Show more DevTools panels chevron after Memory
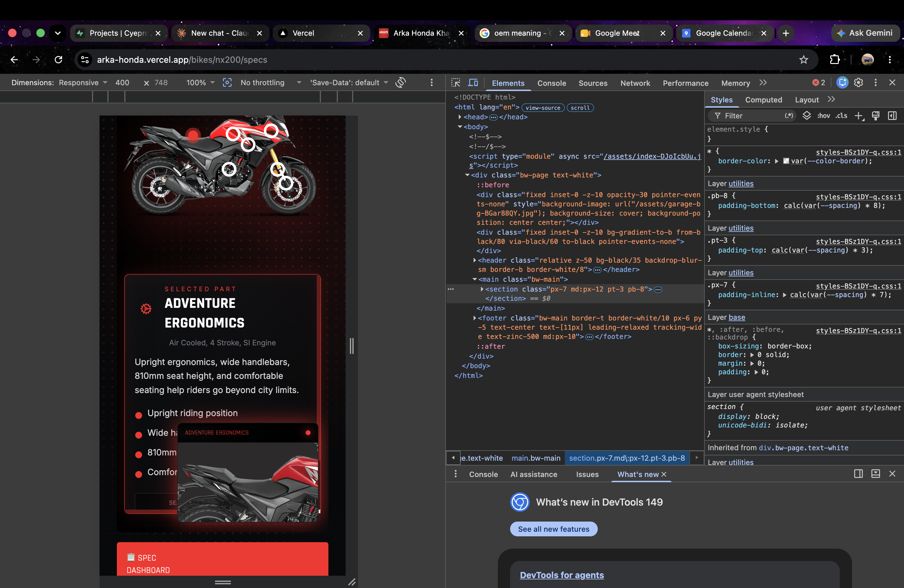This screenshot has height=588, width=904. tap(763, 82)
